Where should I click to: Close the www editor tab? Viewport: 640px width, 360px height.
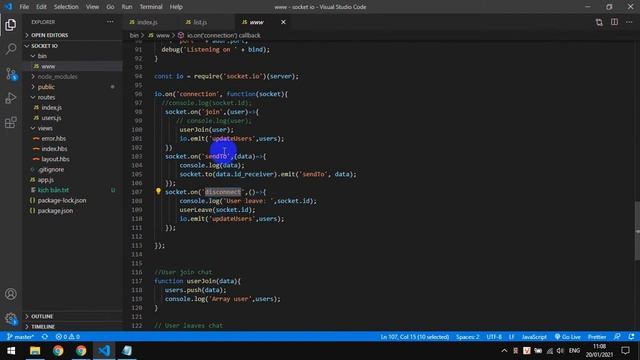(283, 22)
